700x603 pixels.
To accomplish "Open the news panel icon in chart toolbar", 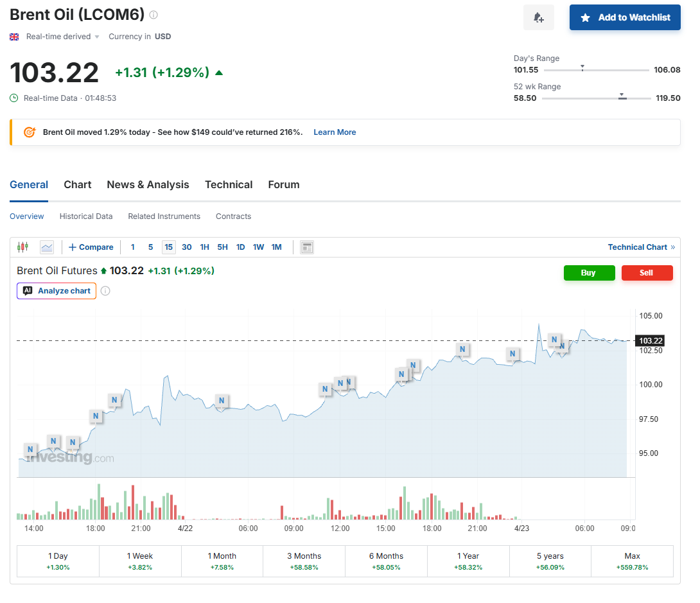I will 307,247.
